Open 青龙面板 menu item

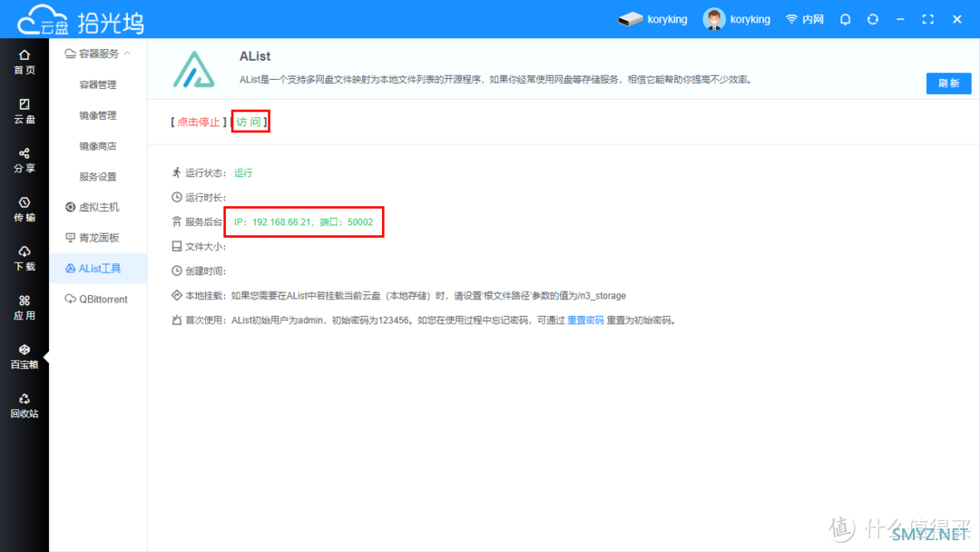pyautogui.click(x=93, y=238)
